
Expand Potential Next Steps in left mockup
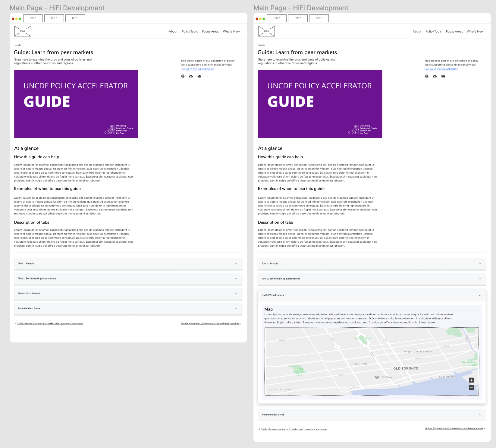[128, 309]
